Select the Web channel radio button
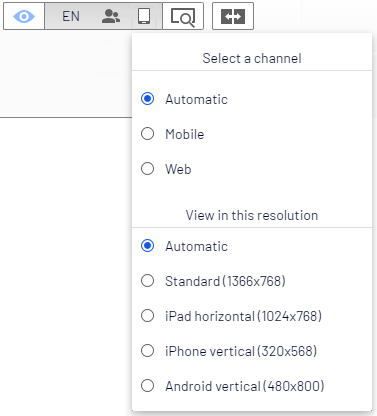This screenshot has height=416, width=377. pos(147,169)
